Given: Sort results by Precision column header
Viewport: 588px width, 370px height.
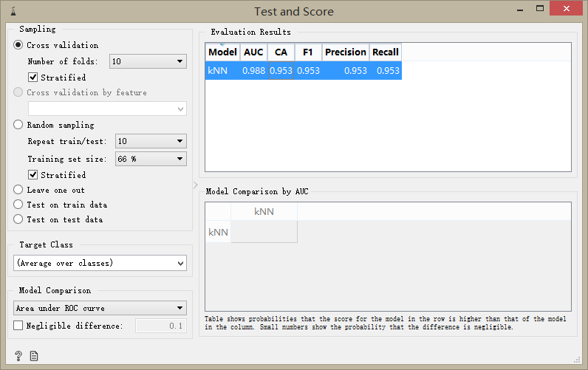Looking at the screenshot, I should pyautogui.click(x=346, y=52).
